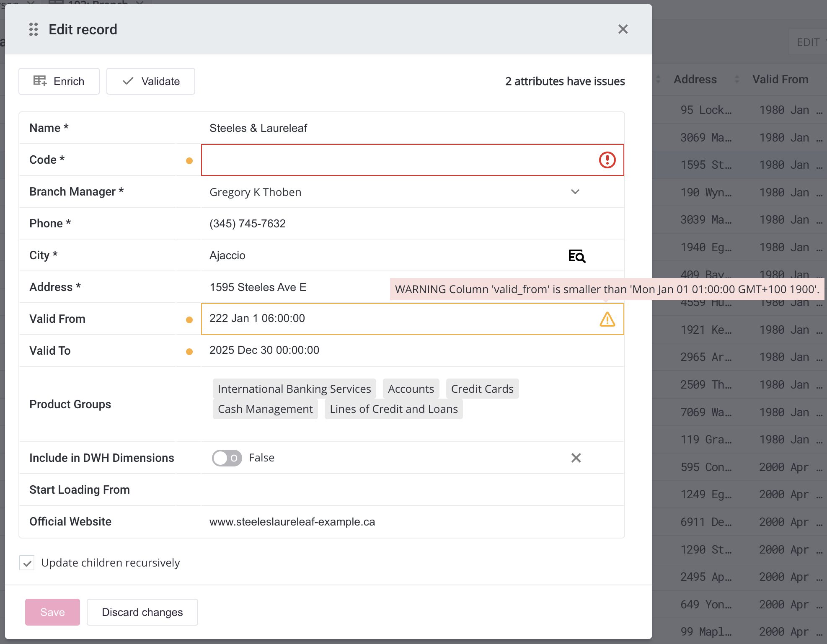
Task: Click the orange change dot next to Valid To
Action: pos(189,352)
